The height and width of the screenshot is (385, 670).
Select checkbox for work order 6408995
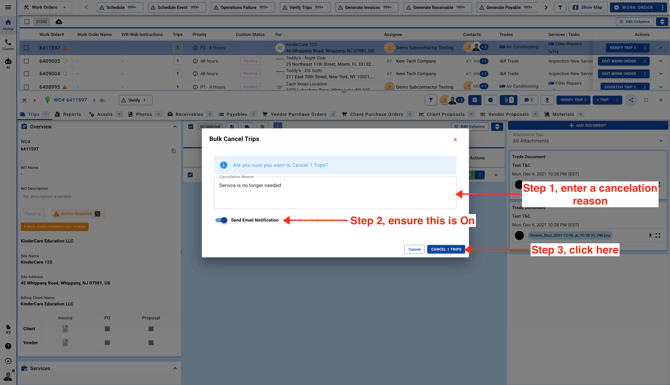click(26, 87)
